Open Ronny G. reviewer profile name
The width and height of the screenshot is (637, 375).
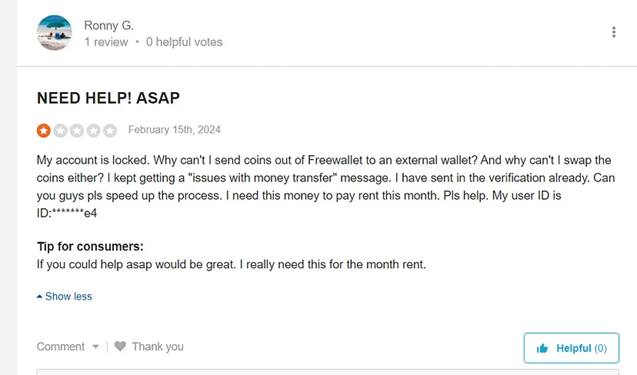(109, 26)
